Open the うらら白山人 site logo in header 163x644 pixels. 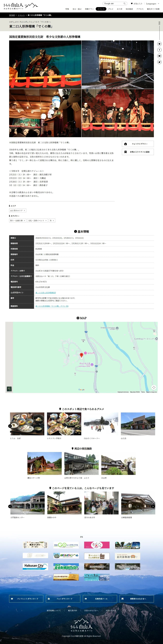tap(20, 6)
